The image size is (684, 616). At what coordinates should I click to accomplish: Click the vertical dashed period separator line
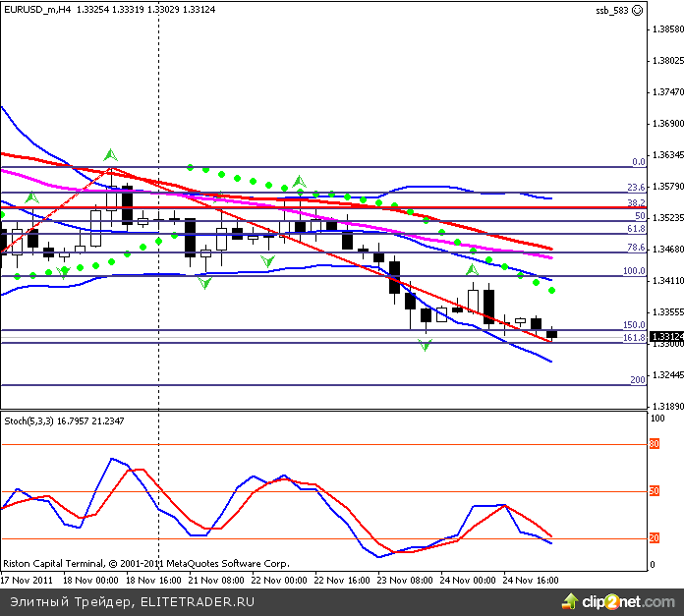158,295
